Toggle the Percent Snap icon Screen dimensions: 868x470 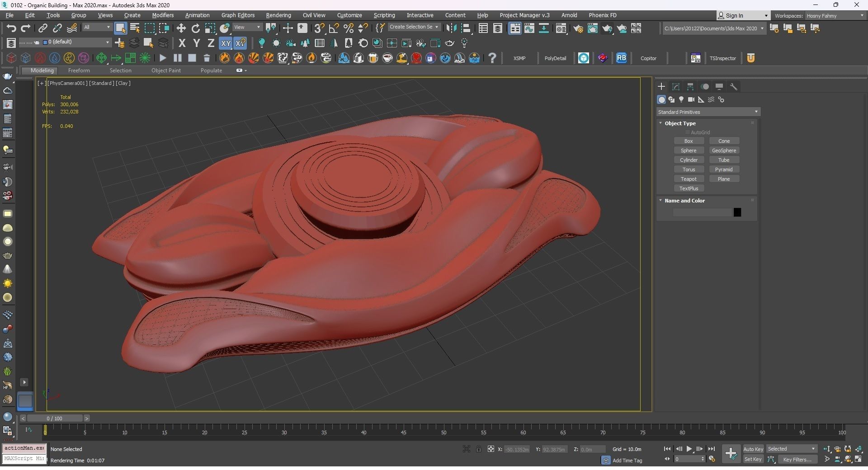349,28
